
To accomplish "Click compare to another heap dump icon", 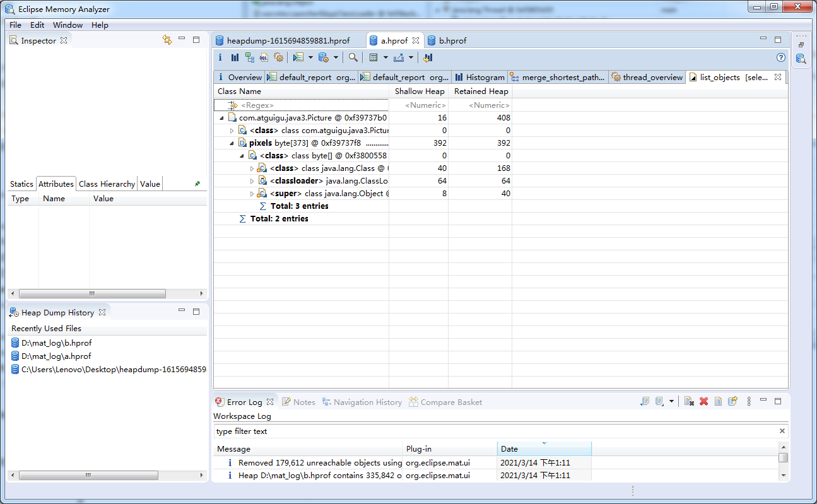I will (x=428, y=57).
